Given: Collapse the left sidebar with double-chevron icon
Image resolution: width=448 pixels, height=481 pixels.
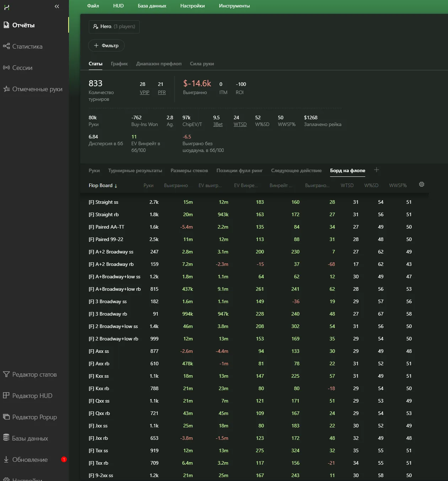Looking at the screenshot, I should point(57,6).
